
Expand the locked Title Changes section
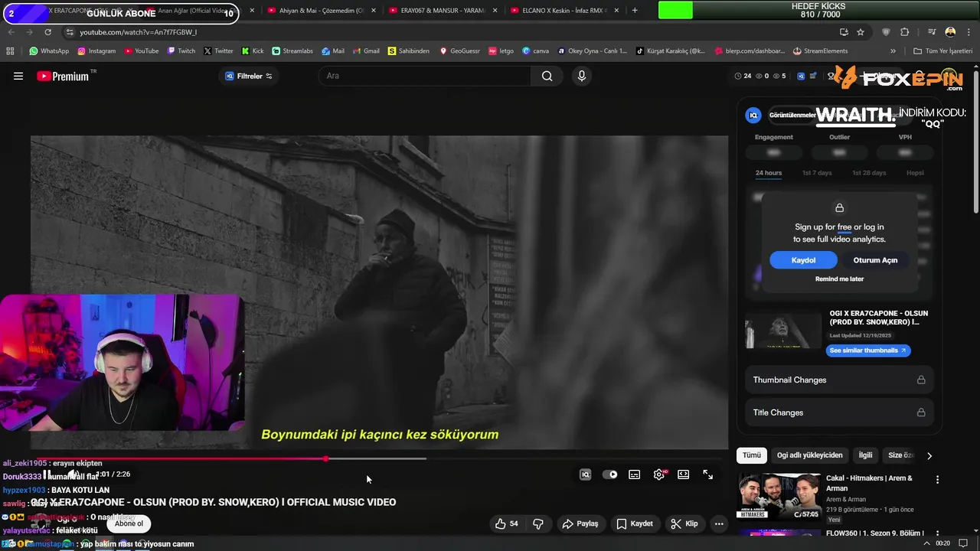839,412
